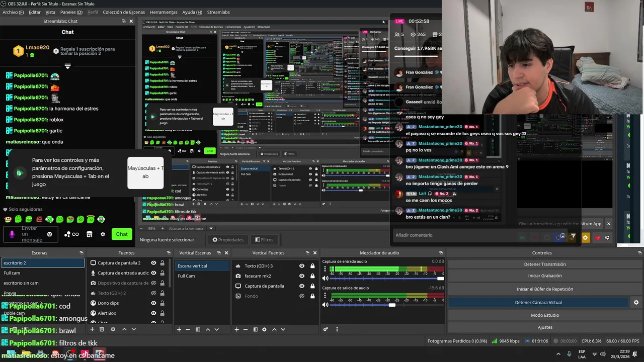Open the Streamlabs menu
The image size is (644, 362).
point(218,12)
